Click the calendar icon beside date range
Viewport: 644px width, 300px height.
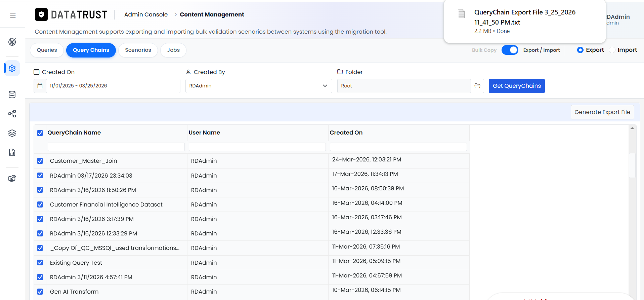(x=40, y=86)
